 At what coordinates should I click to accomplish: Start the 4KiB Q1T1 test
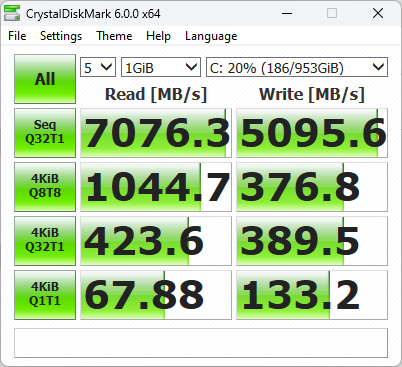point(45,295)
